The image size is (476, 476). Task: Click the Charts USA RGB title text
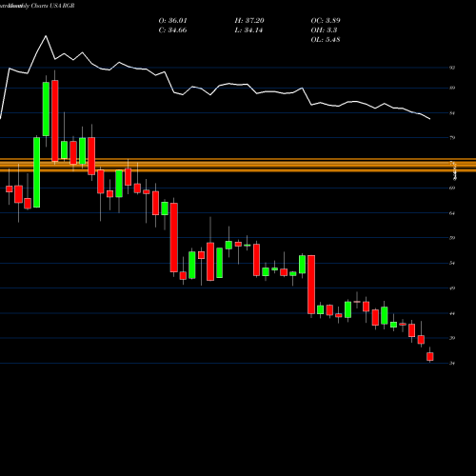pyautogui.click(x=53, y=6)
